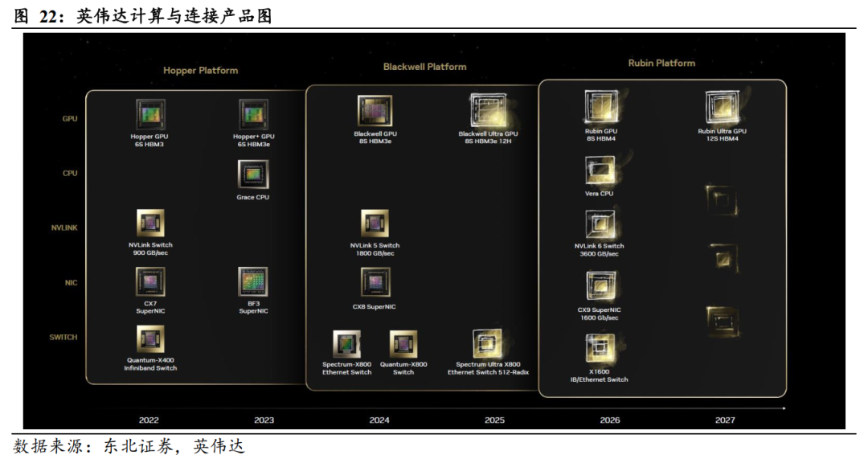Click the 2026 timeline year
The image size is (868, 455).
point(609,420)
